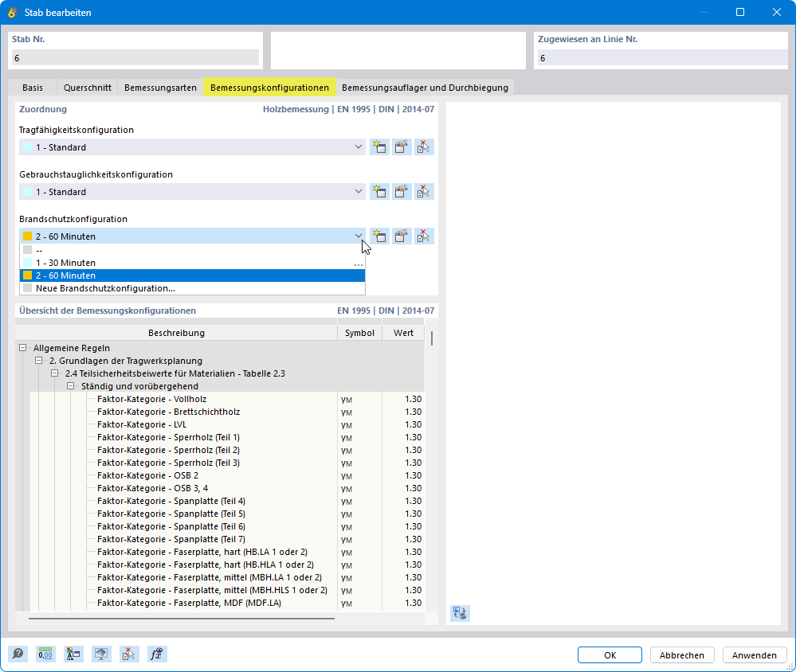Collapse the 2. Grundlagen der Tragwerksplanung node
The image size is (796, 672).
[38, 361]
